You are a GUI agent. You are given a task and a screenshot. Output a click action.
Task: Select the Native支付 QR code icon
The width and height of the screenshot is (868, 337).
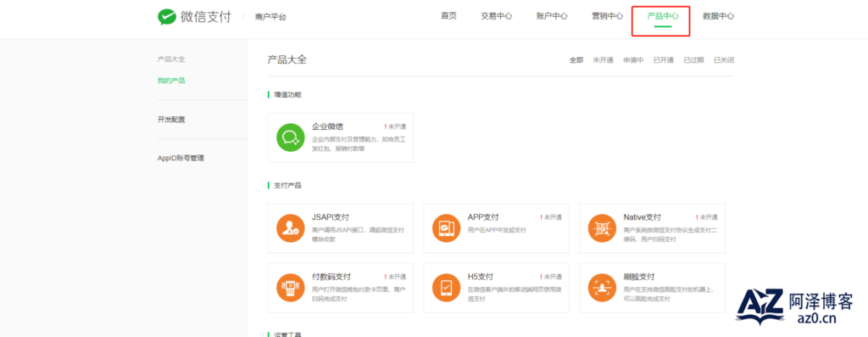(x=603, y=227)
